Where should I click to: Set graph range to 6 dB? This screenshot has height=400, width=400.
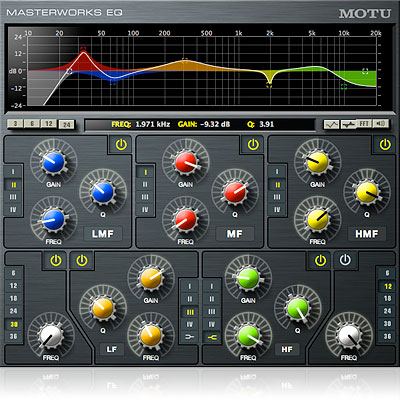(x=32, y=124)
